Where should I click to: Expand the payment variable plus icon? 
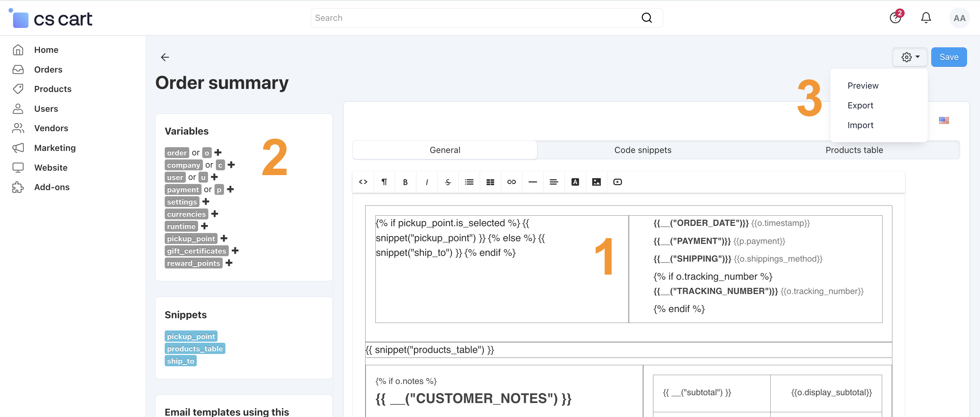[231, 189]
